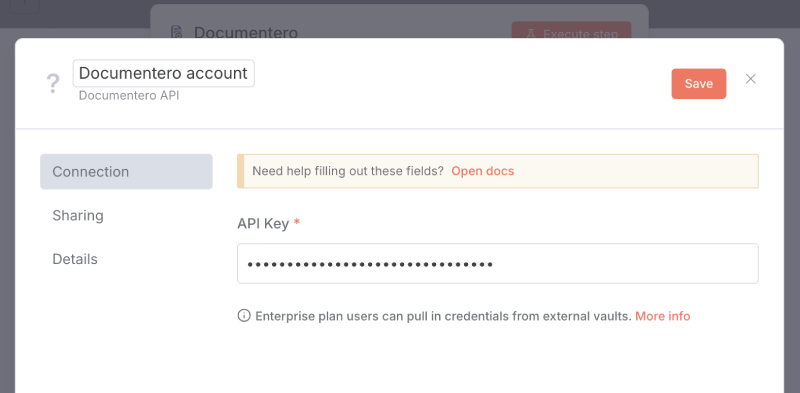This screenshot has height=393, width=800.
Task: Click the Documentero API subtitle text
Action: 129,96
